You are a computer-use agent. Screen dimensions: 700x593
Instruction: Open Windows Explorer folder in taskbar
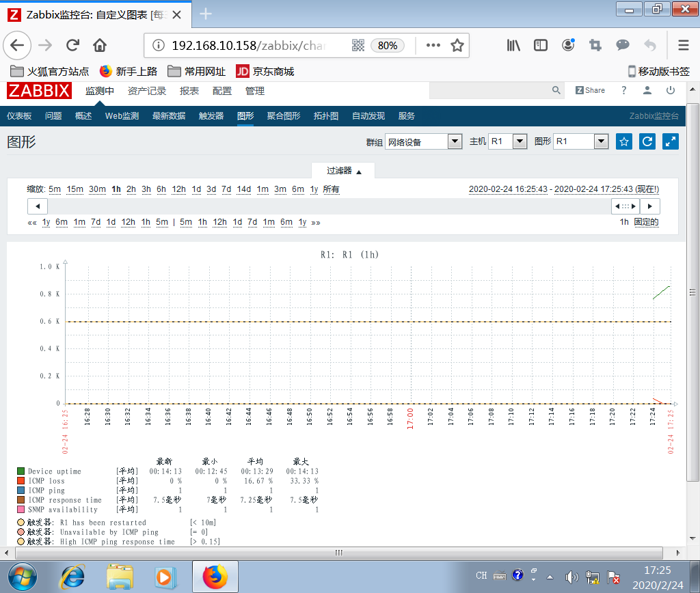click(x=120, y=577)
